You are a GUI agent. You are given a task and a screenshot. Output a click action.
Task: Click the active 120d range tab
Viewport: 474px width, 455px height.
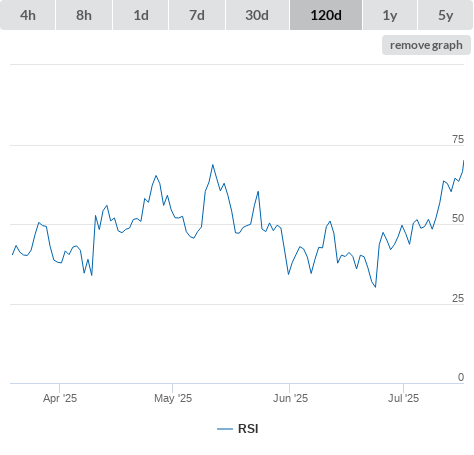(326, 15)
